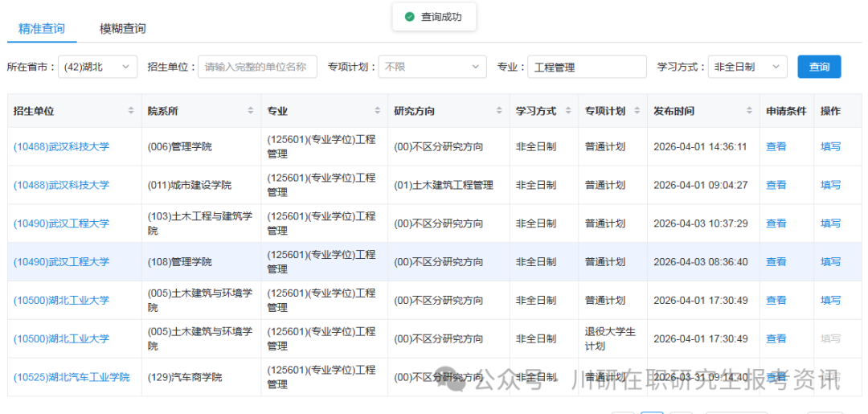This screenshot has height=414, width=868.
Task: Open 武汉工程大学 link in the (103)土木工程与建筑学院 row
Action: tap(61, 223)
